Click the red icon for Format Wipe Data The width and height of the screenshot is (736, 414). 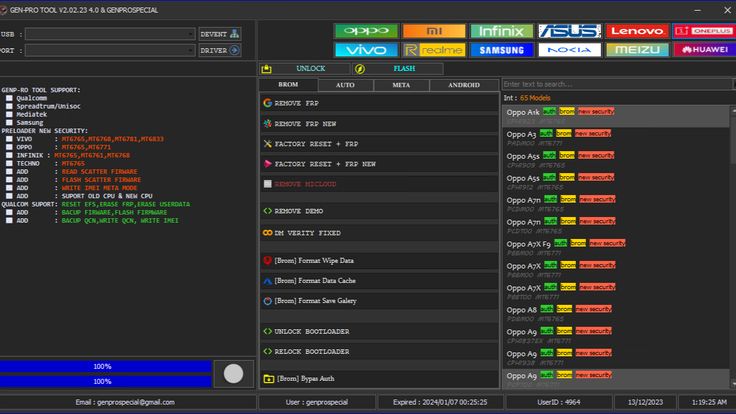268,261
